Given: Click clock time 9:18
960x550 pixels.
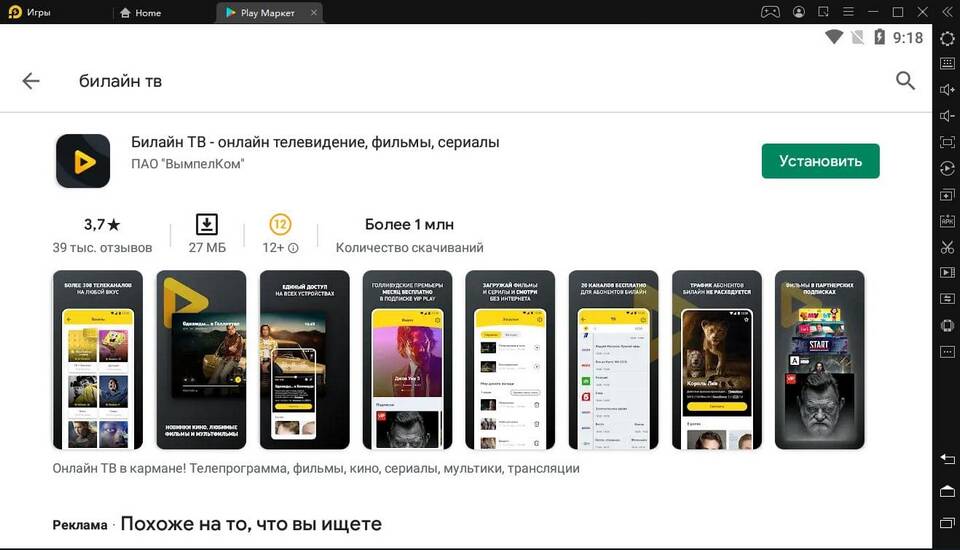Looking at the screenshot, I should click(907, 38).
